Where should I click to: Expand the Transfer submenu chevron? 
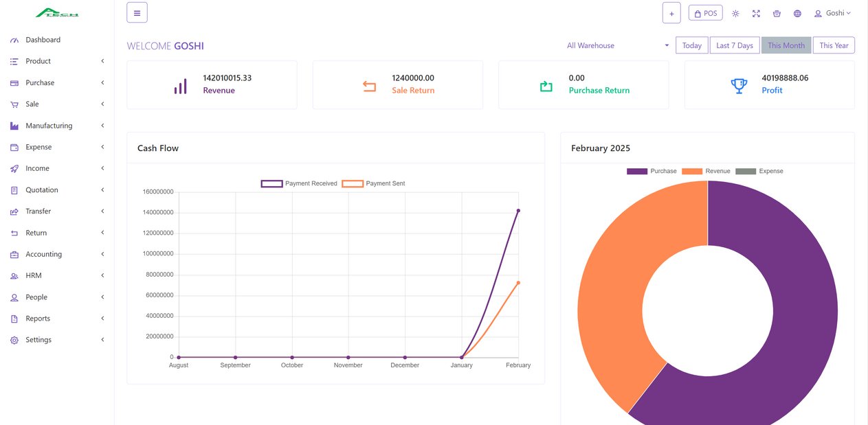tap(102, 211)
